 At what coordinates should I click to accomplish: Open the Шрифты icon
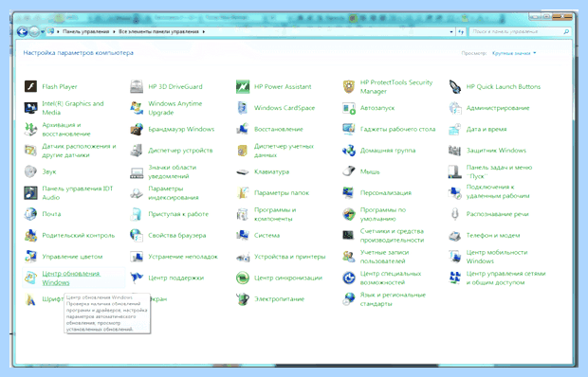pyautogui.click(x=30, y=299)
